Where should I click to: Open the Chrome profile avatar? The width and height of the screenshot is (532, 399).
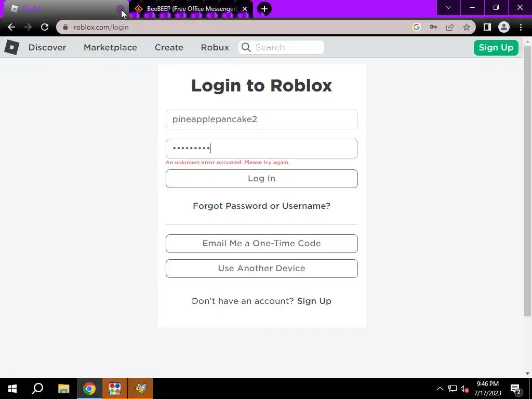tap(503, 27)
